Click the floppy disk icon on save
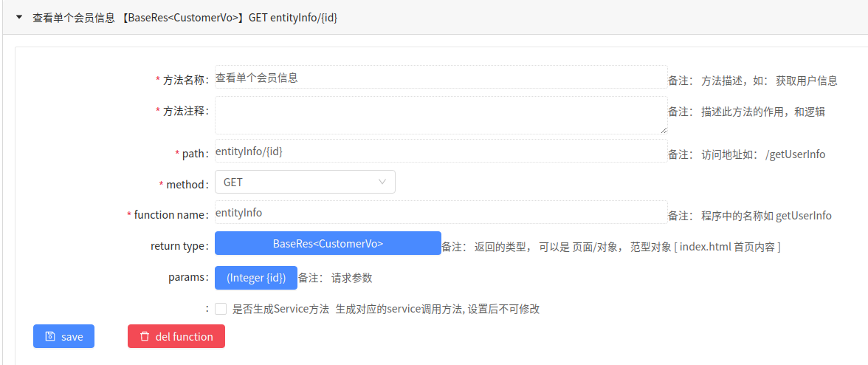Image resolution: width=868 pixels, height=365 pixels. point(50,336)
